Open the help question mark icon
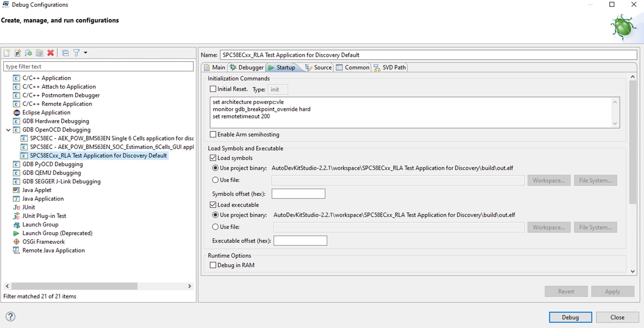Viewport: 644px width, 328px height. click(10, 316)
